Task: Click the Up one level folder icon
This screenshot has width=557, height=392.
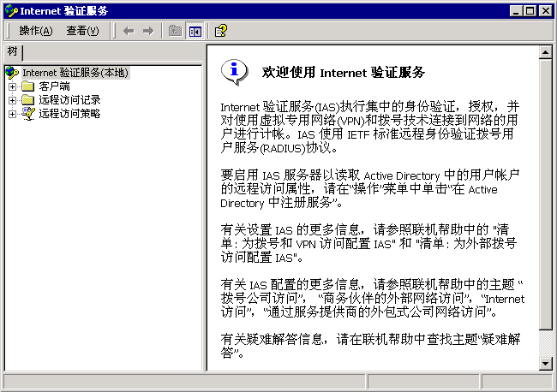Action: (175, 31)
